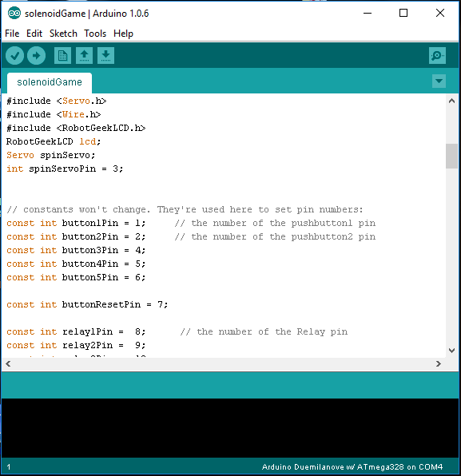Click the Verify checkmark button
This screenshot has width=461, height=476.
pos(14,56)
